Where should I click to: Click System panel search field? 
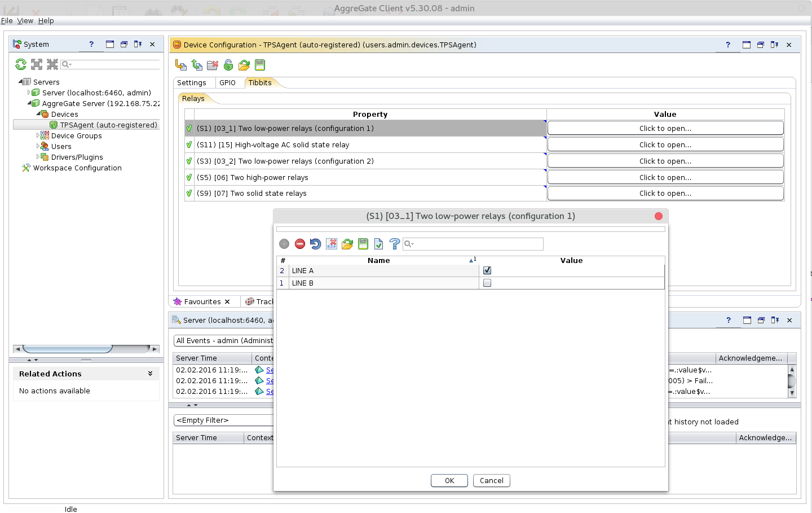111,64
